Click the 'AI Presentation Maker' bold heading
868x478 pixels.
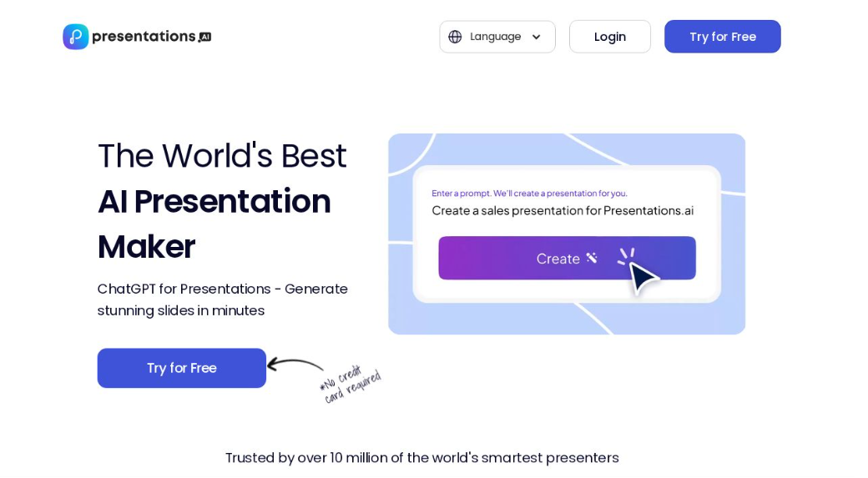point(214,224)
